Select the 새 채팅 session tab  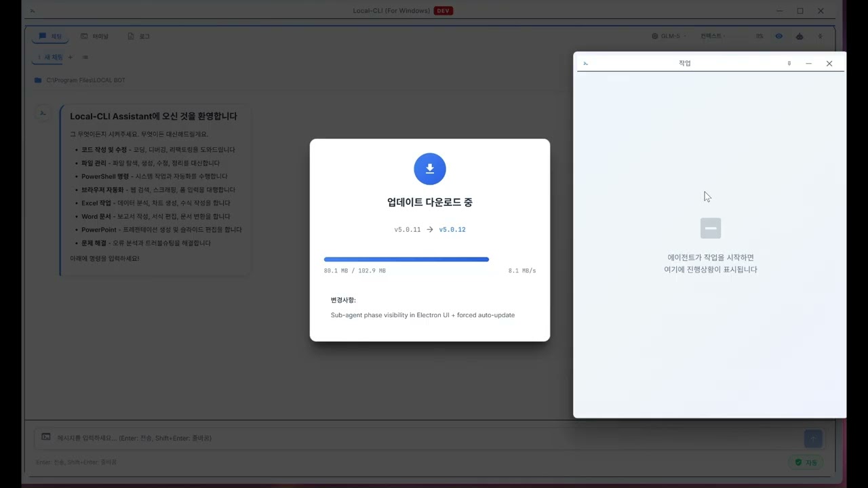click(x=49, y=58)
